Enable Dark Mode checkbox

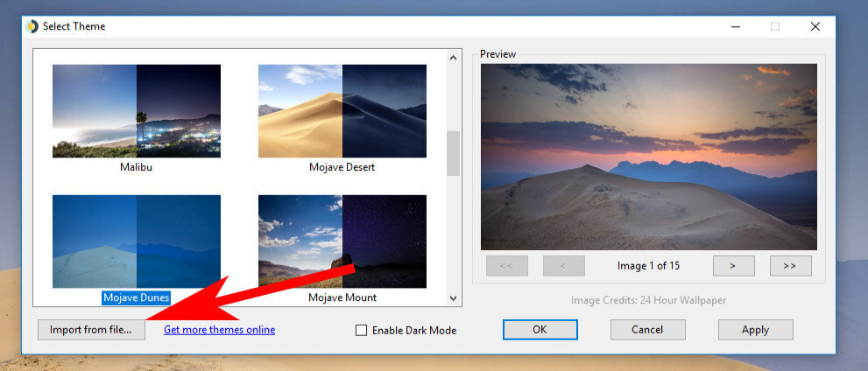[x=361, y=331]
